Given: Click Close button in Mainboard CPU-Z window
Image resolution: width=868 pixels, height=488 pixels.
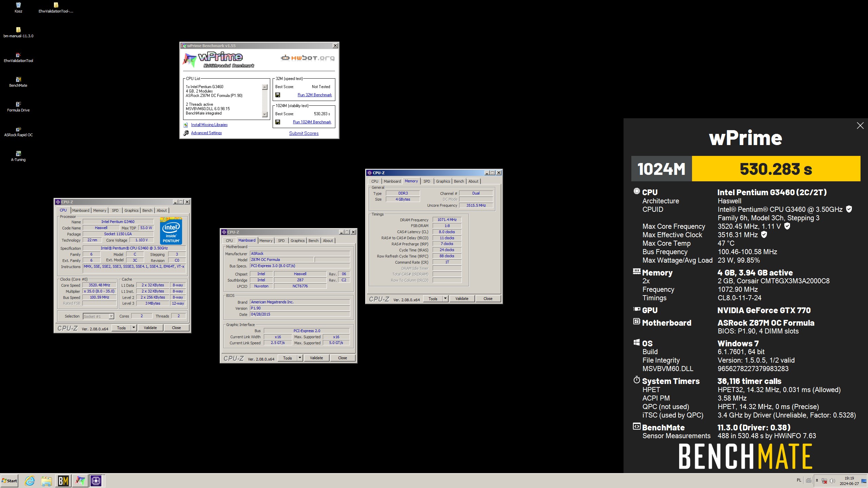Looking at the screenshot, I should coord(342,358).
